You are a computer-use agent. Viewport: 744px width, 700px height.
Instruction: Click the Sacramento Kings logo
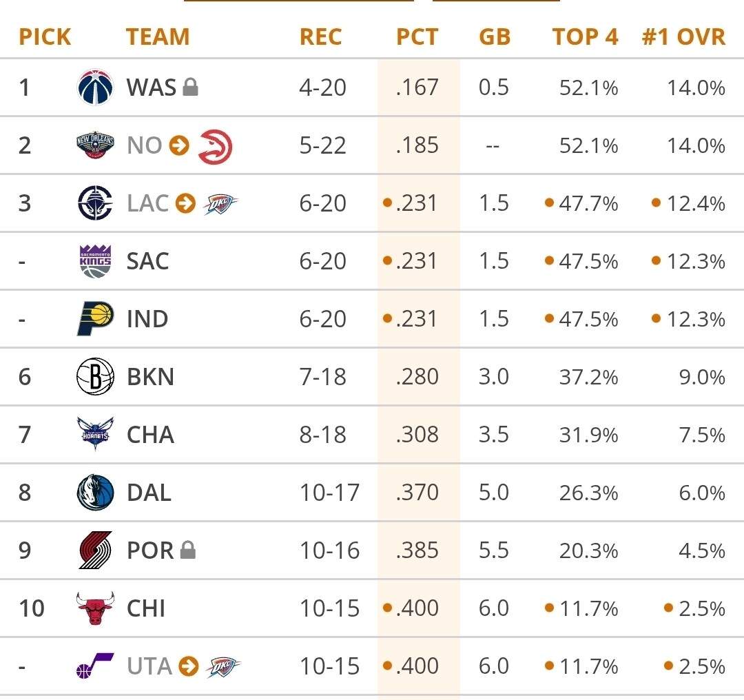95,261
